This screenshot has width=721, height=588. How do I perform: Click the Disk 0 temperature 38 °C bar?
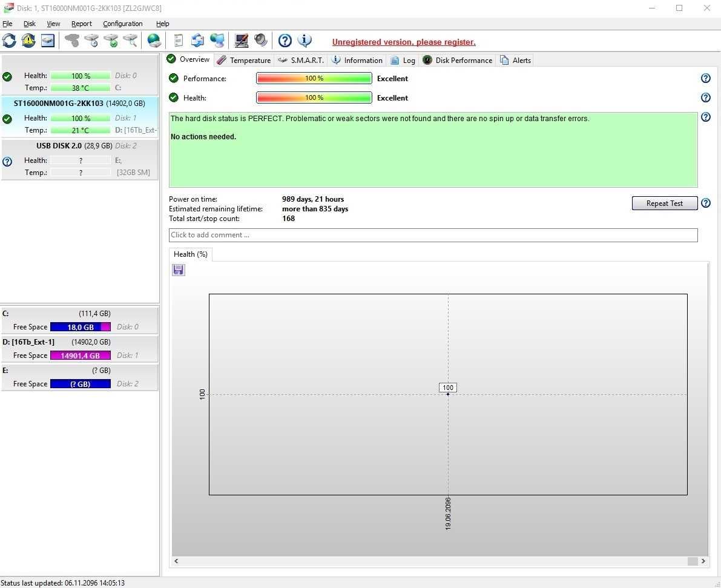pyautogui.click(x=81, y=88)
